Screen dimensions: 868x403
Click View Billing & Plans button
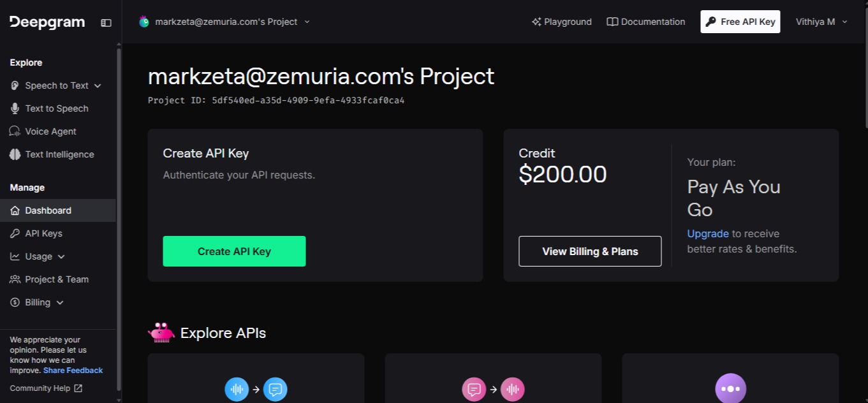coord(590,251)
